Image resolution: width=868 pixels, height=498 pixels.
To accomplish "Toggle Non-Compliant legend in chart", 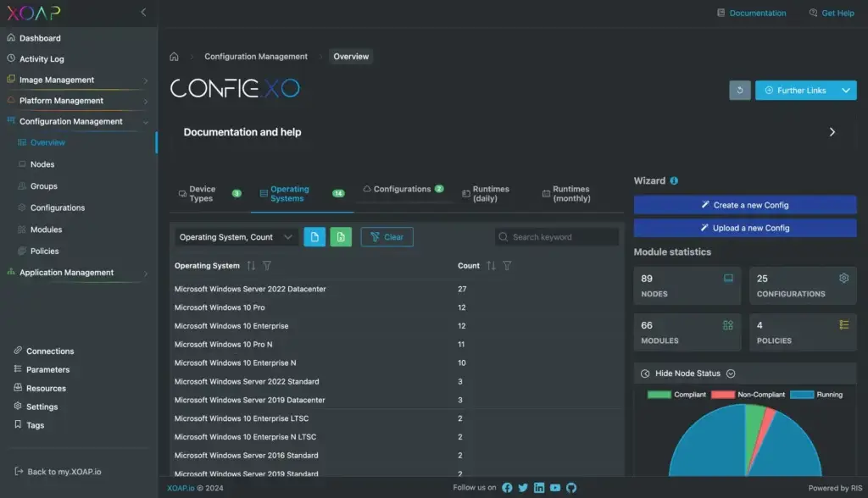I will (748, 395).
